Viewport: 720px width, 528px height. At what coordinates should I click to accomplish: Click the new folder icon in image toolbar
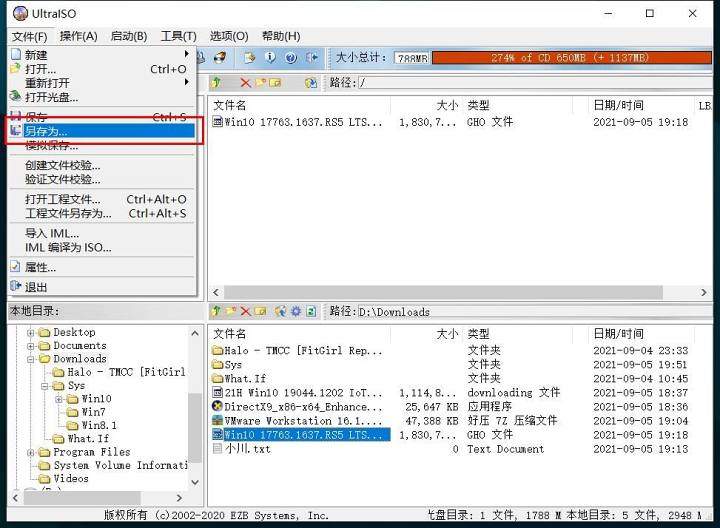click(x=260, y=83)
